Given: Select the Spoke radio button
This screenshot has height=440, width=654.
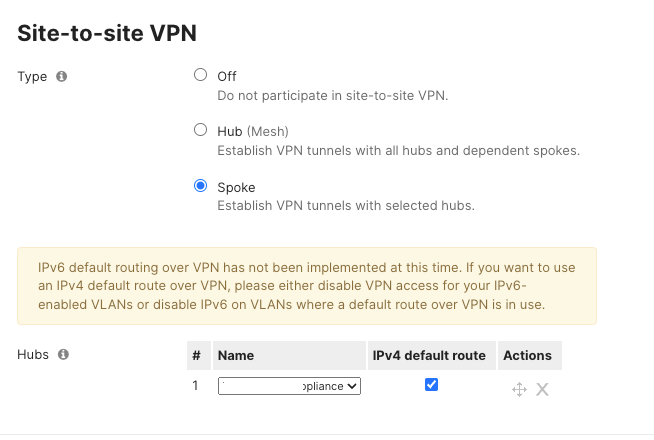Looking at the screenshot, I should pos(201,186).
